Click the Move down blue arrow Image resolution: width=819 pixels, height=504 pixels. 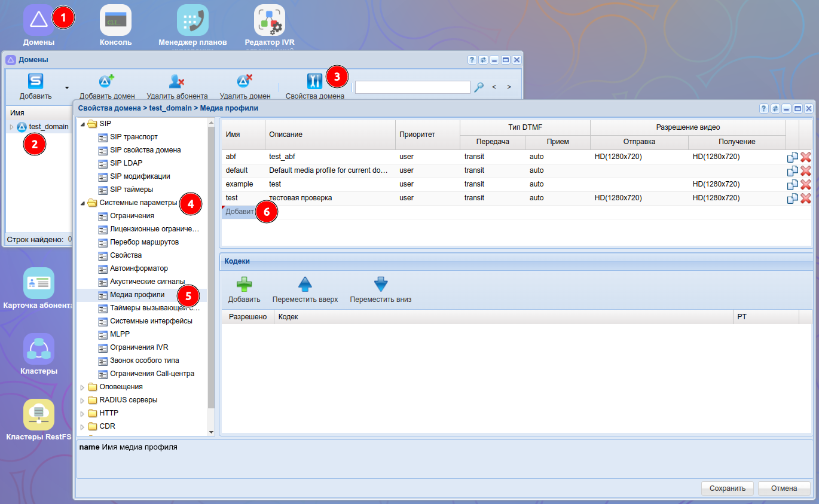click(380, 285)
